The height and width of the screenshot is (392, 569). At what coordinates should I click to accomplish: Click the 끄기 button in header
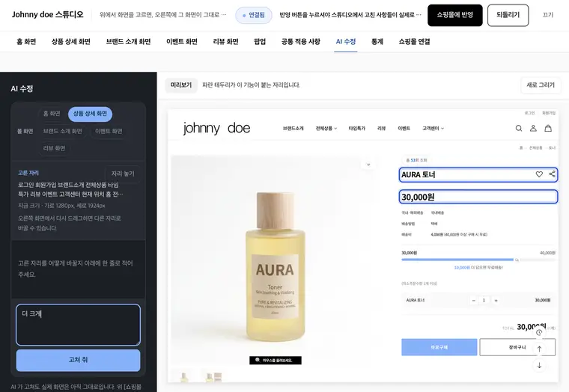[547, 15]
